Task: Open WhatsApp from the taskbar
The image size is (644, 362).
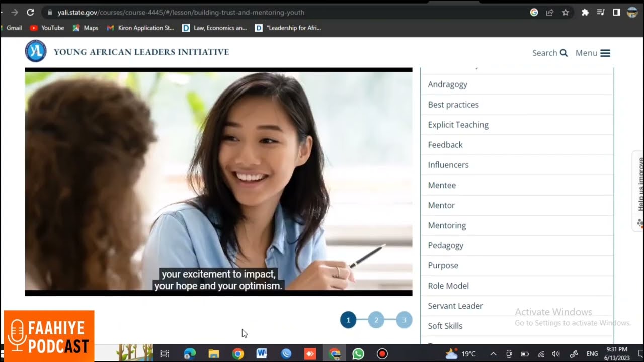Action: point(358,354)
